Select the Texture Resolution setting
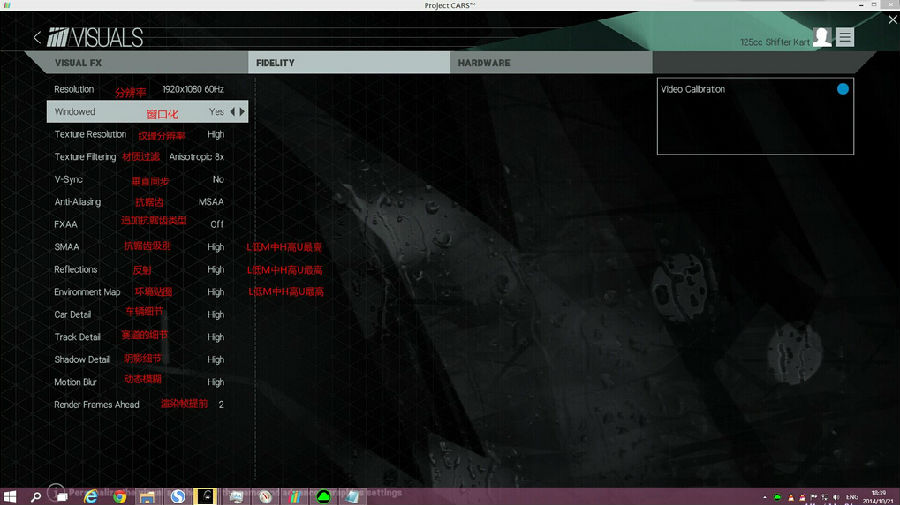 click(x=148, y=134)
